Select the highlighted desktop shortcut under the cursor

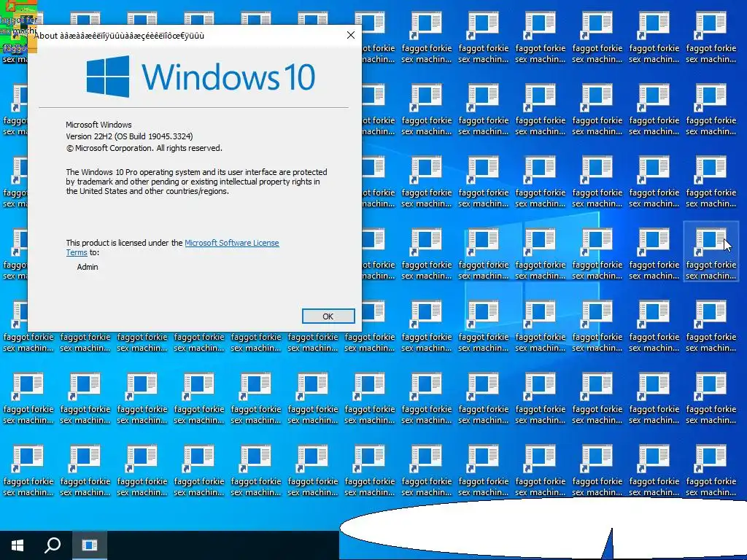point(711,252)
